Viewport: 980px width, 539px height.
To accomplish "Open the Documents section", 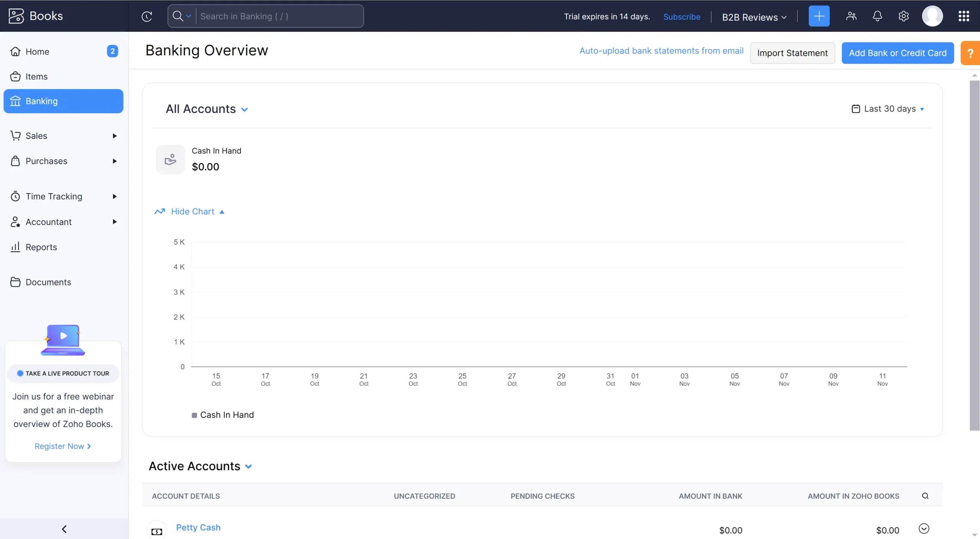I will pyautogui.click(x=49, y=282).
